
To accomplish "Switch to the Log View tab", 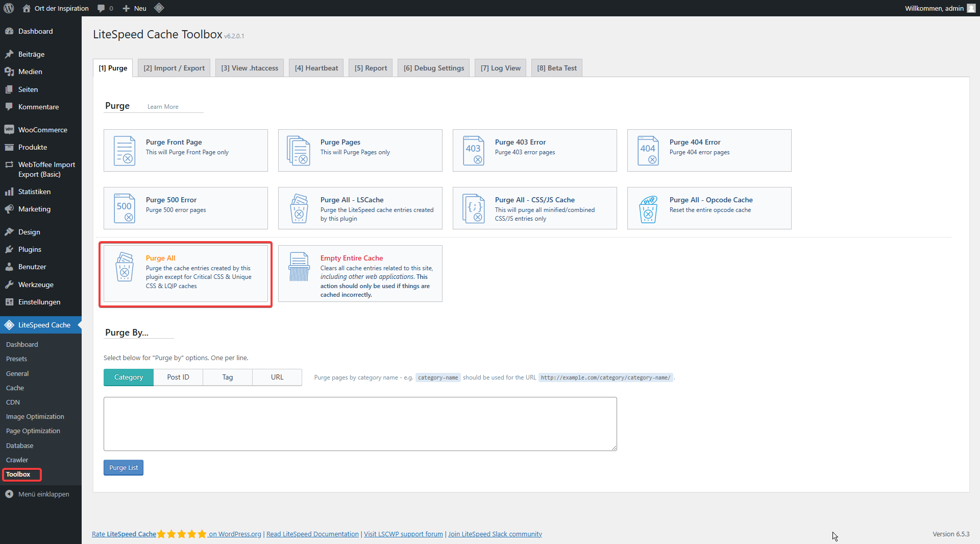I will [x=501, y=68].
